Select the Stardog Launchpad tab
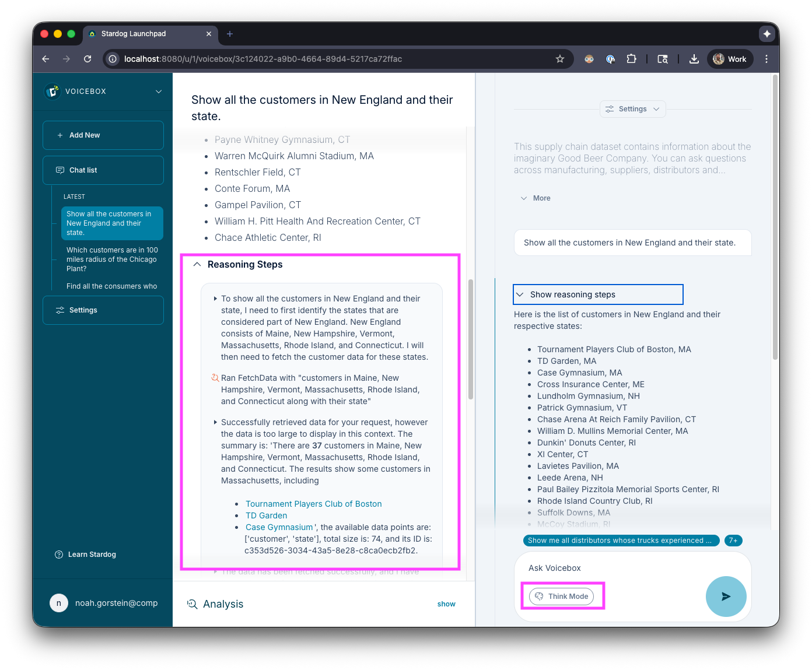812x670 pixels. pos(150,34)
